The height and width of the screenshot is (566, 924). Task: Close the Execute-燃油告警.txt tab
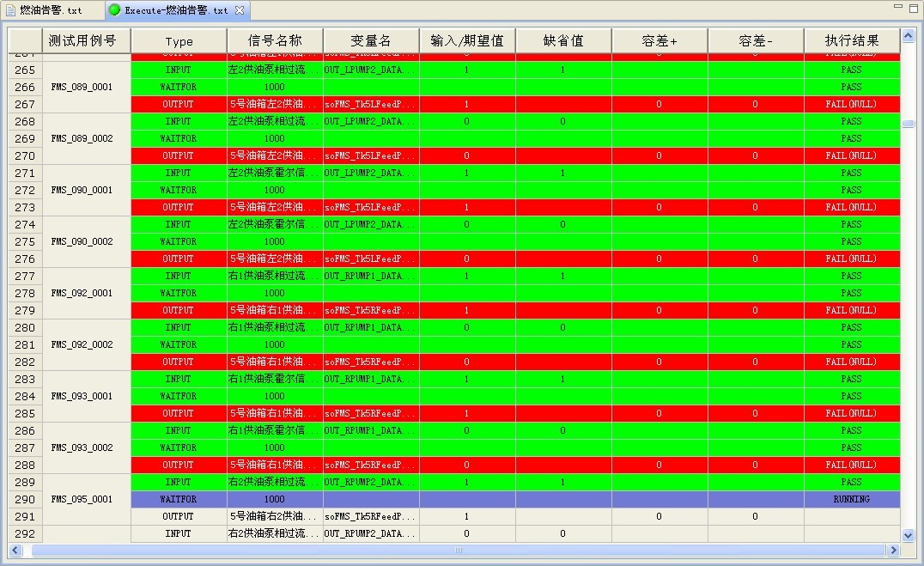[240, 10]
